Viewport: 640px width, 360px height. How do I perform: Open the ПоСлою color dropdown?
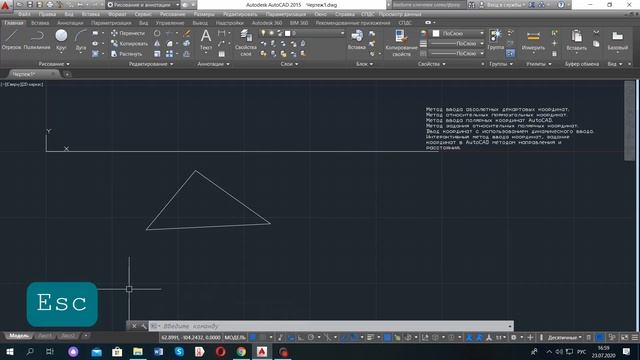tap(459, 33)
